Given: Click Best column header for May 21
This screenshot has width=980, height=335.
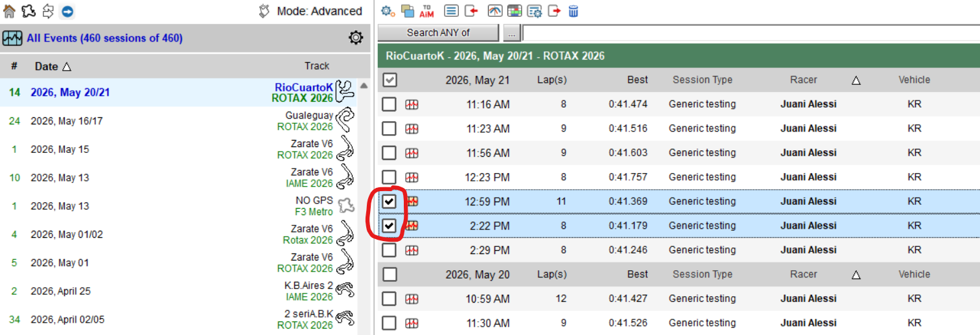Looking at the screenshot, I should point(638,80).
